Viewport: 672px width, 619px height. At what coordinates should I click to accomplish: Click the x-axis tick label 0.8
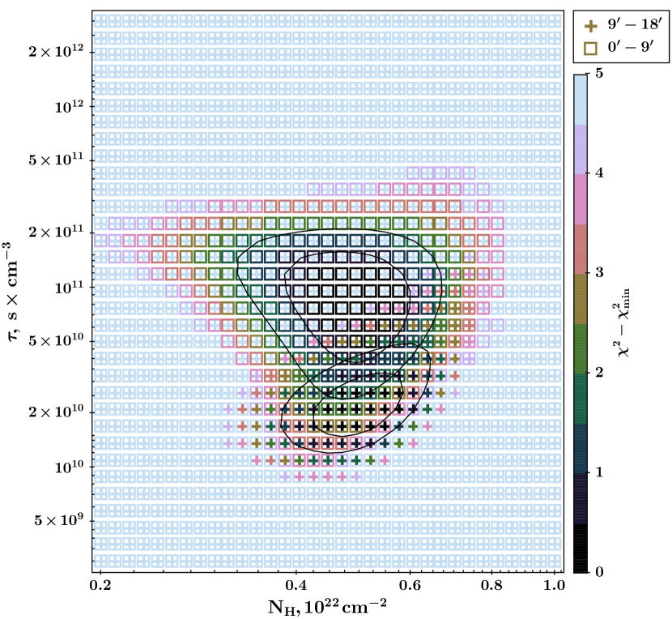491,586
